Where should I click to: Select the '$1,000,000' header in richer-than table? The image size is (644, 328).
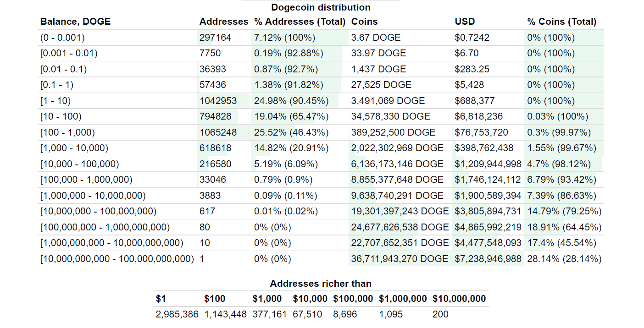coord(403,299)
